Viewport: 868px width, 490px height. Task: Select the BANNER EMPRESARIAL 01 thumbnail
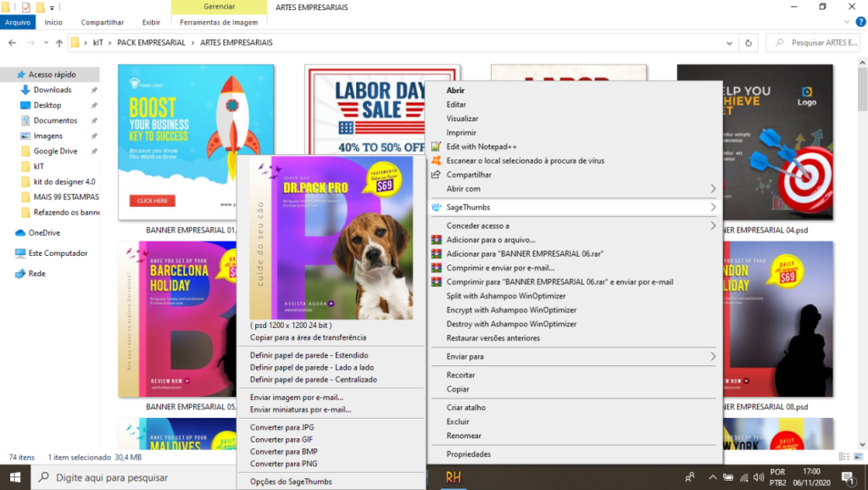coord(196,142)
